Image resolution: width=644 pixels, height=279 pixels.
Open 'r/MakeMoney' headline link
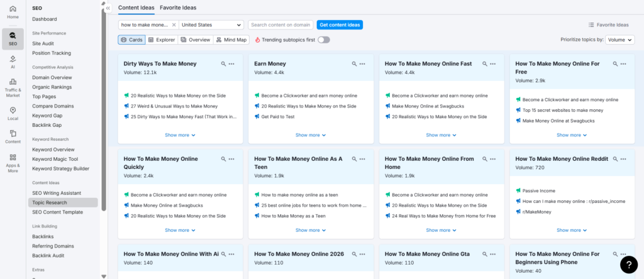pyautogui.click(x=537, y=212)
